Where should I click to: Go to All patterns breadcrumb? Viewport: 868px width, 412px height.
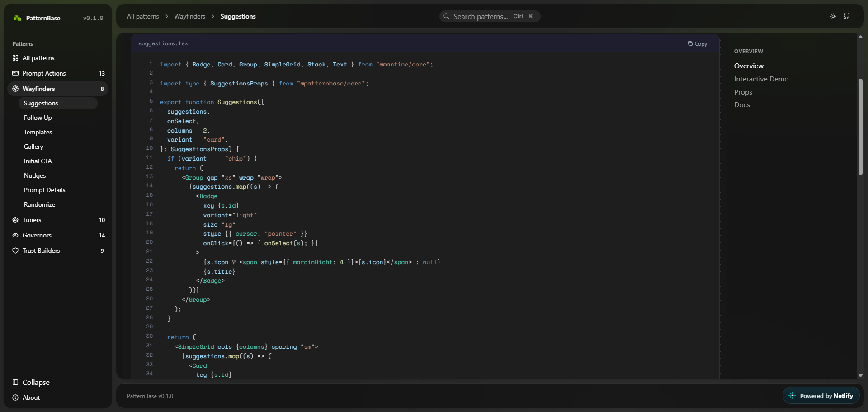[143, 16]
